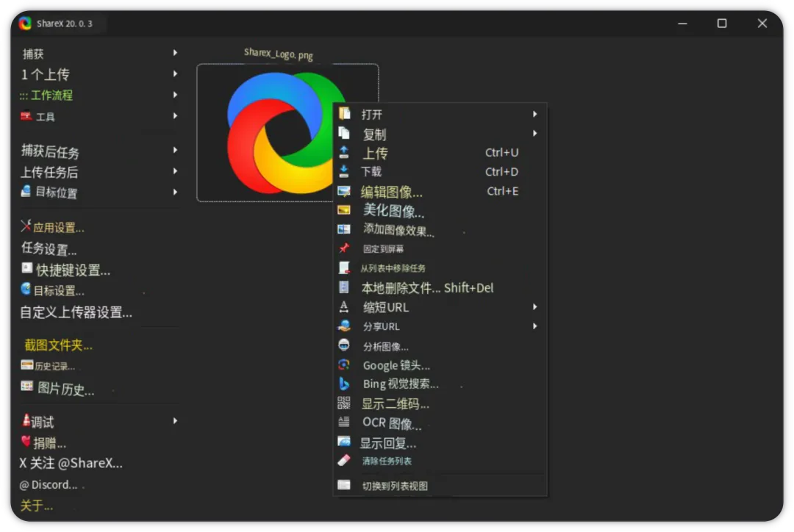Choose OCR 图像... from context menu
Image resolution: width=794 pixels, height=532 pixels.
(440, 423)
